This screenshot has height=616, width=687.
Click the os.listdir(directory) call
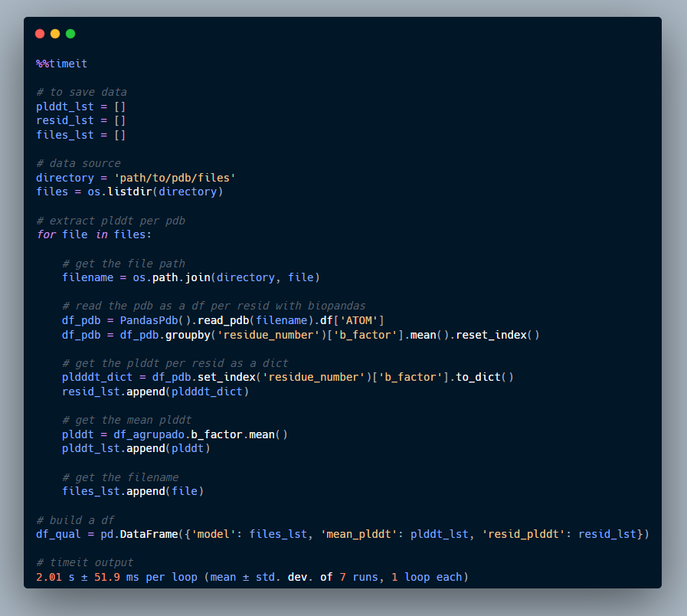tap(155, 192)
